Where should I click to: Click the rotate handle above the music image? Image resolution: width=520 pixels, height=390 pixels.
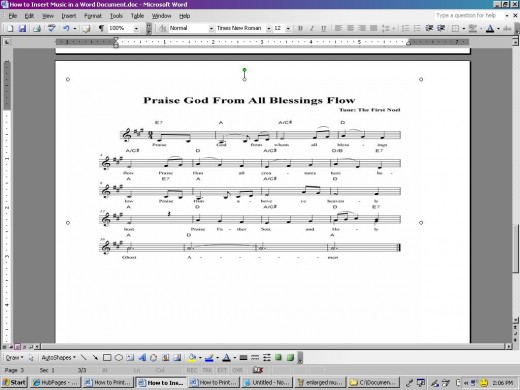[x=244, y=70]
